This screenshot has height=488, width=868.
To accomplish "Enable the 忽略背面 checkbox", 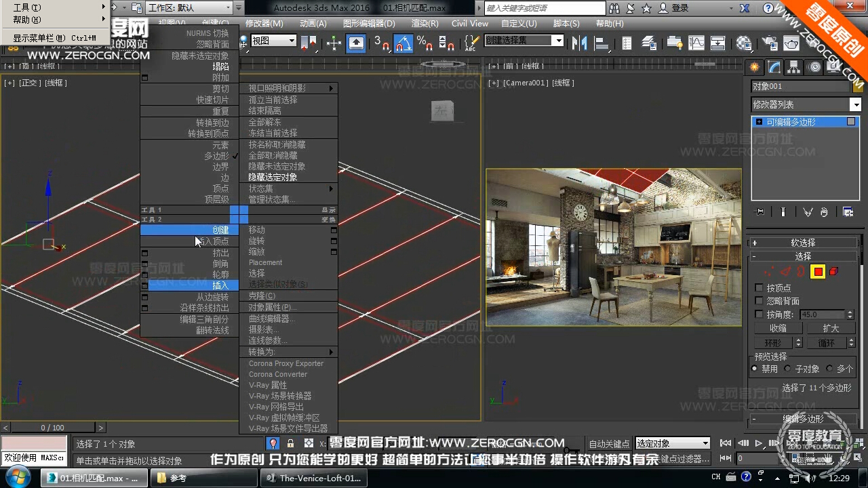I will pos(759,301).
